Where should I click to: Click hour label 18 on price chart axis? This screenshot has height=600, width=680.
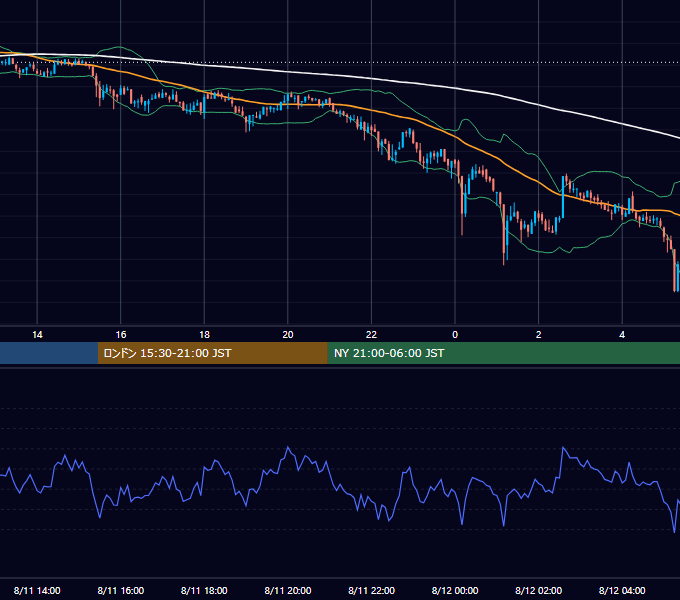[x=204, y=335]
